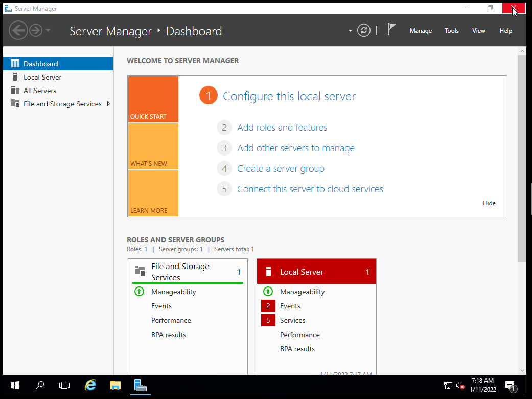Click scrollbar down arrow

522,370
